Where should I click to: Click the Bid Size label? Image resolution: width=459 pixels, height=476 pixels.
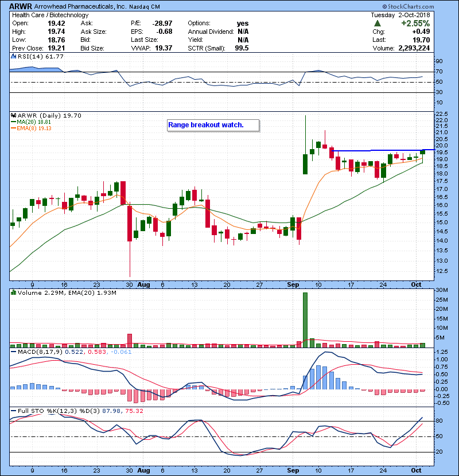[92, 48]
